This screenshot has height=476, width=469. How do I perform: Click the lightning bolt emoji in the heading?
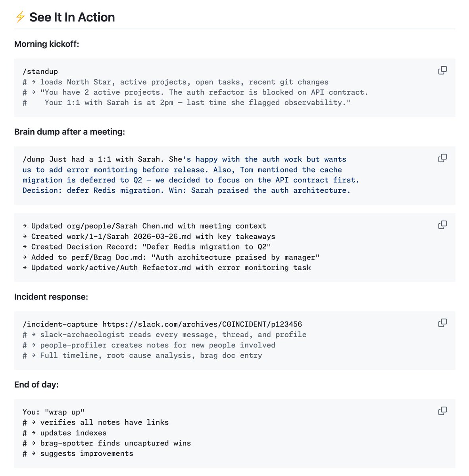[20, 17]
